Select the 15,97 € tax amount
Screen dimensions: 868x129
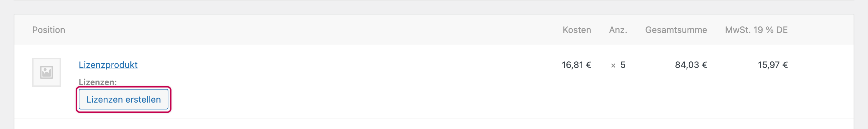point(773,65)
